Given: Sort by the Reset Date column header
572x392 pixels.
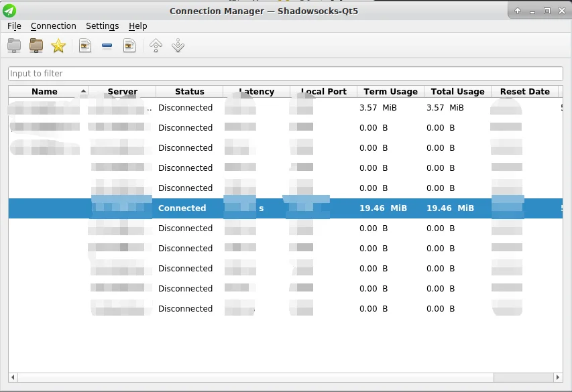Looking at the screenshot, I should click(x=525, y=92).
